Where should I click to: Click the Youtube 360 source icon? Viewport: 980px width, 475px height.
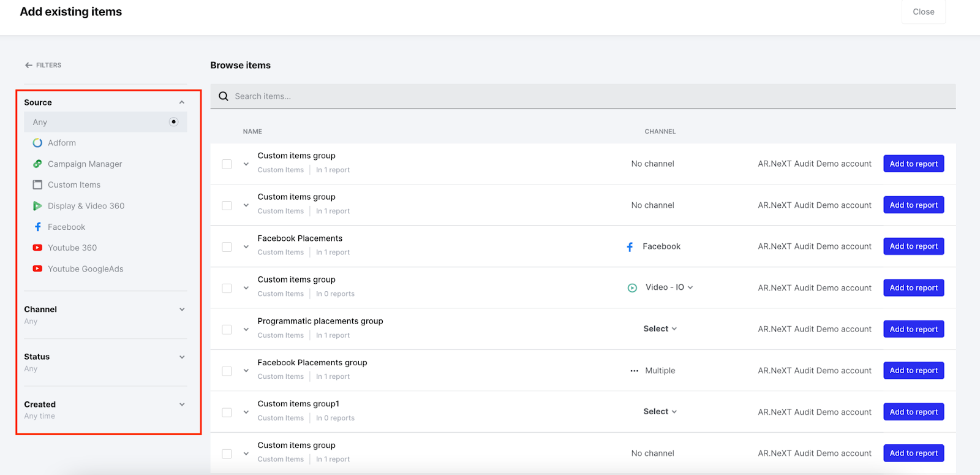(x=37, y=248)
